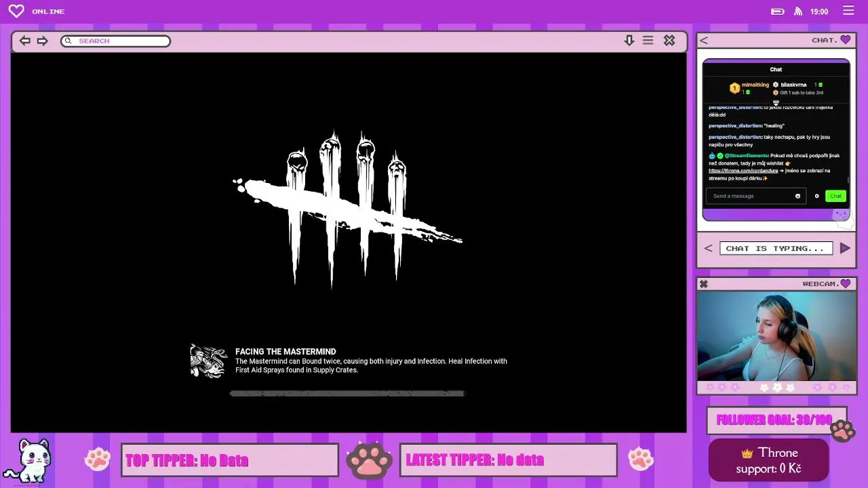Click the Chat title in chat panel
This screenshot has width=868, height=488.
click(776, 69)
